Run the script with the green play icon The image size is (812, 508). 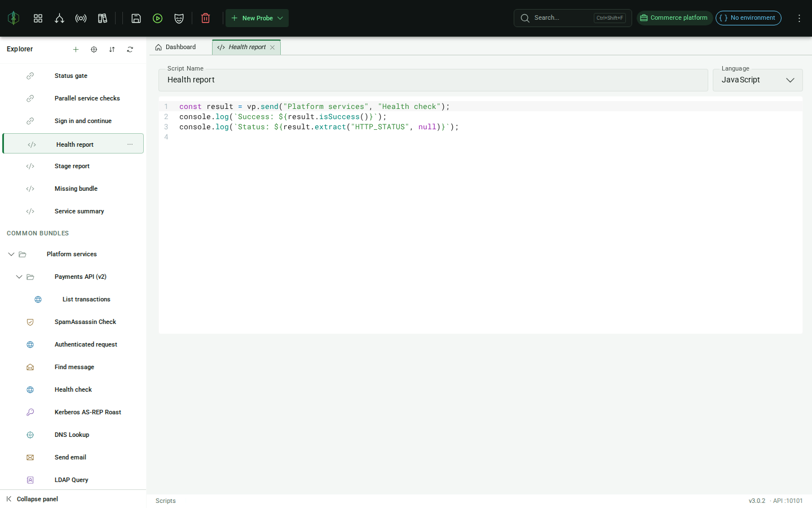click(157, 18)
